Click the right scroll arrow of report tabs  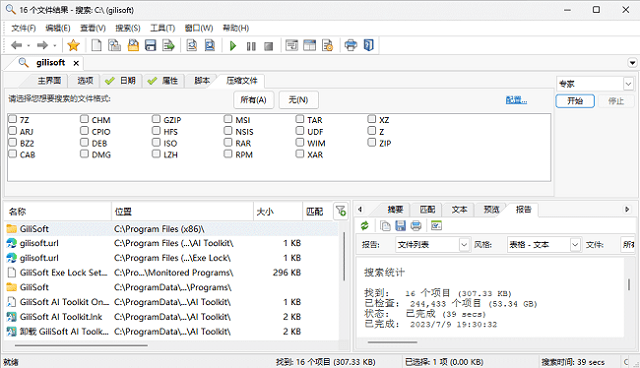[627, 209]
